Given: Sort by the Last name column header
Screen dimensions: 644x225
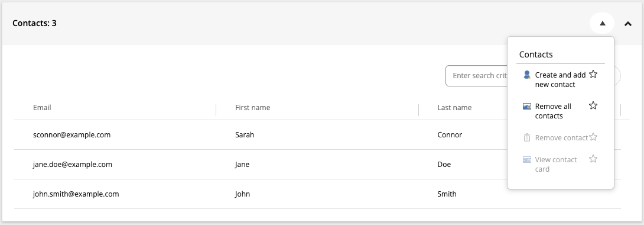Looking at the screenshot, I should click(454, 108).
